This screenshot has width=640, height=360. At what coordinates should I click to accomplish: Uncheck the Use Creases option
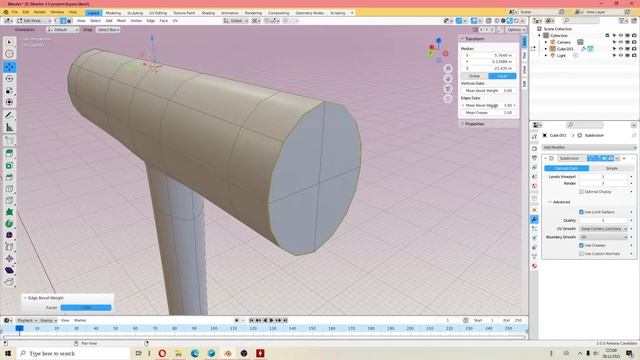point(581,245)
